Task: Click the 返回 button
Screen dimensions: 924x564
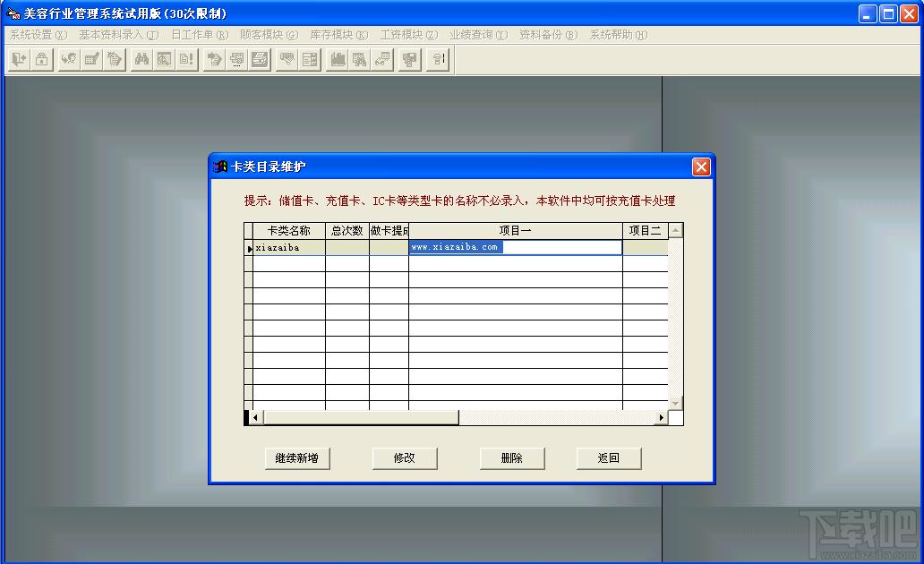Action: pos(609,458)
